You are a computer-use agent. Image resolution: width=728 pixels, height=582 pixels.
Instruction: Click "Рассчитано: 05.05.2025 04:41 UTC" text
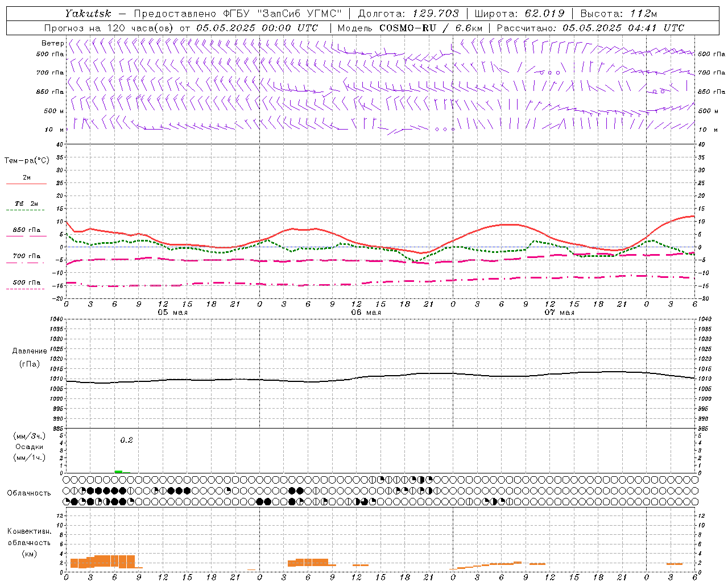590,28
